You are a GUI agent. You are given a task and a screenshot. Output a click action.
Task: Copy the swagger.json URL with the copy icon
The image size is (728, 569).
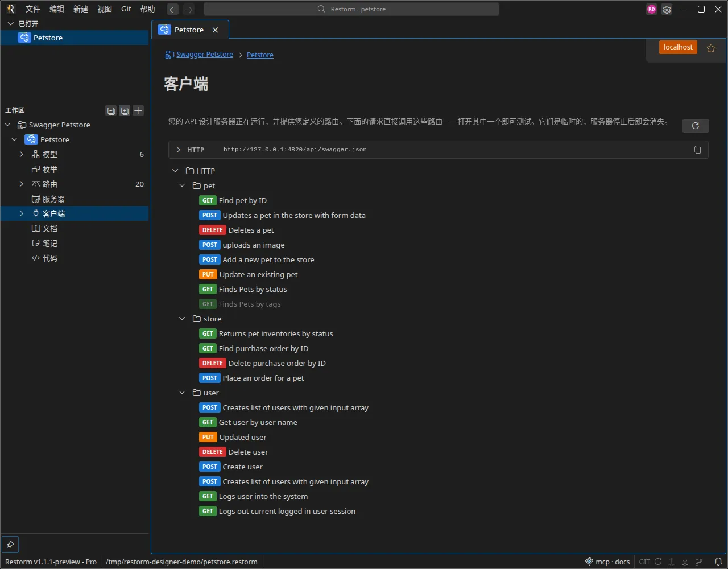(698, 150)
